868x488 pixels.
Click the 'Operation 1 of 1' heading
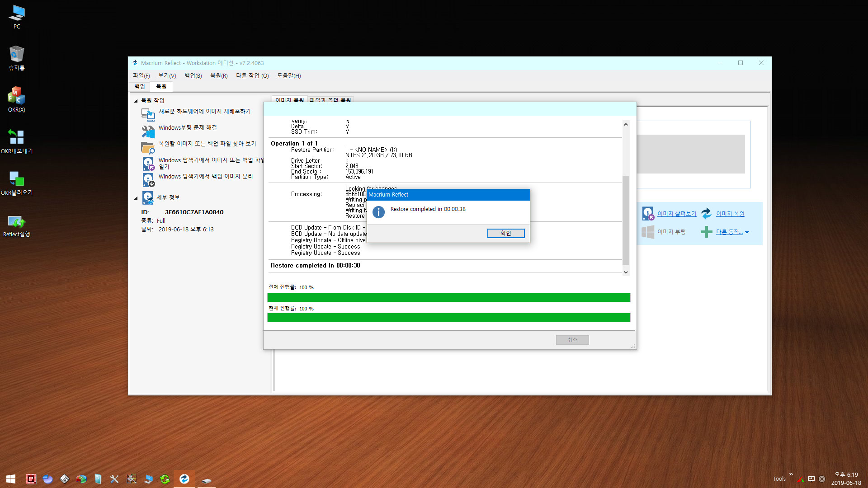(294, 143)
